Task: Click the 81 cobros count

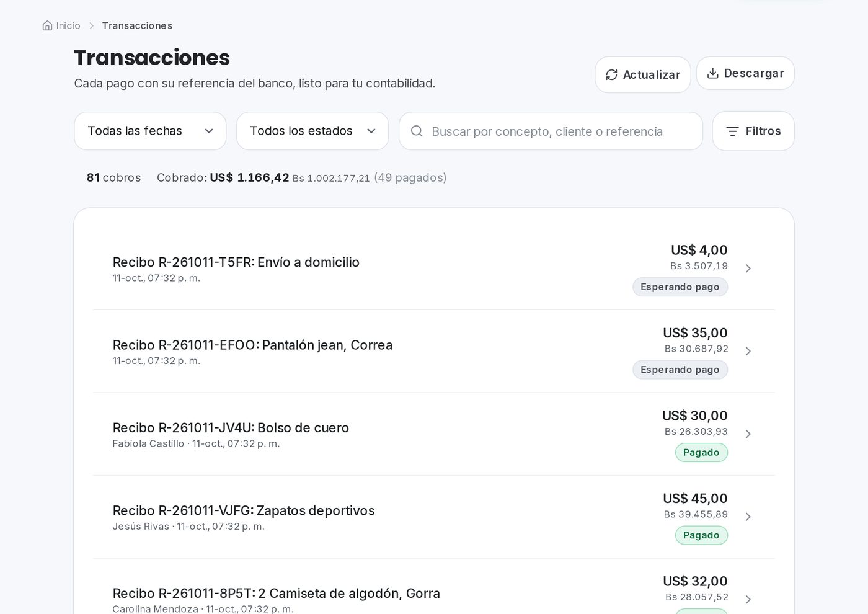Action: pyautogui.click(x=114, y=177)
